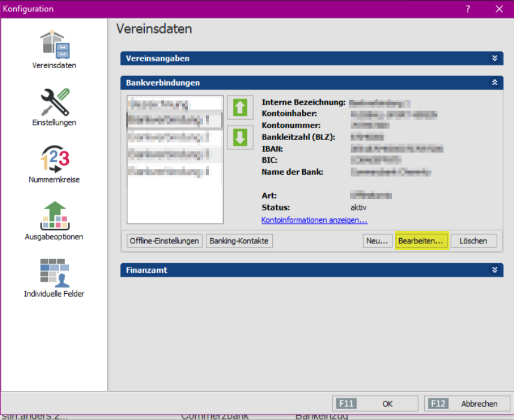The image size is (514, 420).
Task: Expand the Finanzamt section
Action: pos(494,270)
